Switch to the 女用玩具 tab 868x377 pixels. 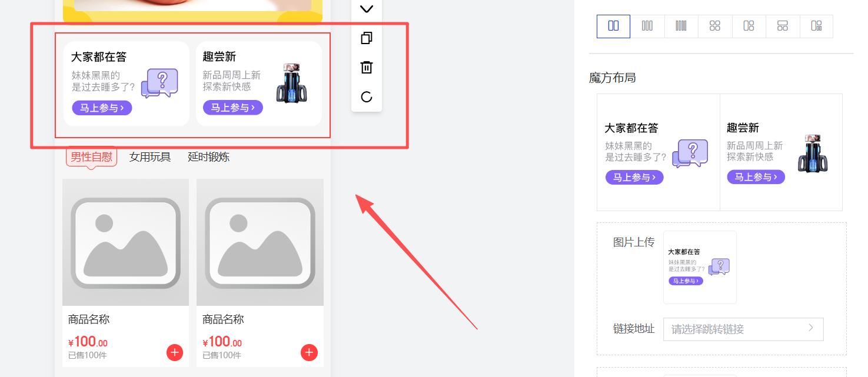(x=150, y=157)
